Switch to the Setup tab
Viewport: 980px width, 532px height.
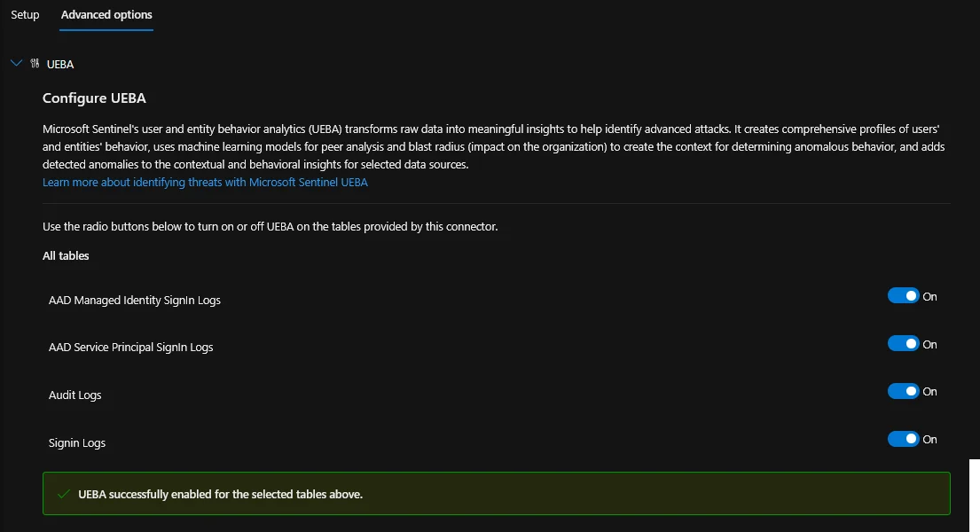coord(25,15)
